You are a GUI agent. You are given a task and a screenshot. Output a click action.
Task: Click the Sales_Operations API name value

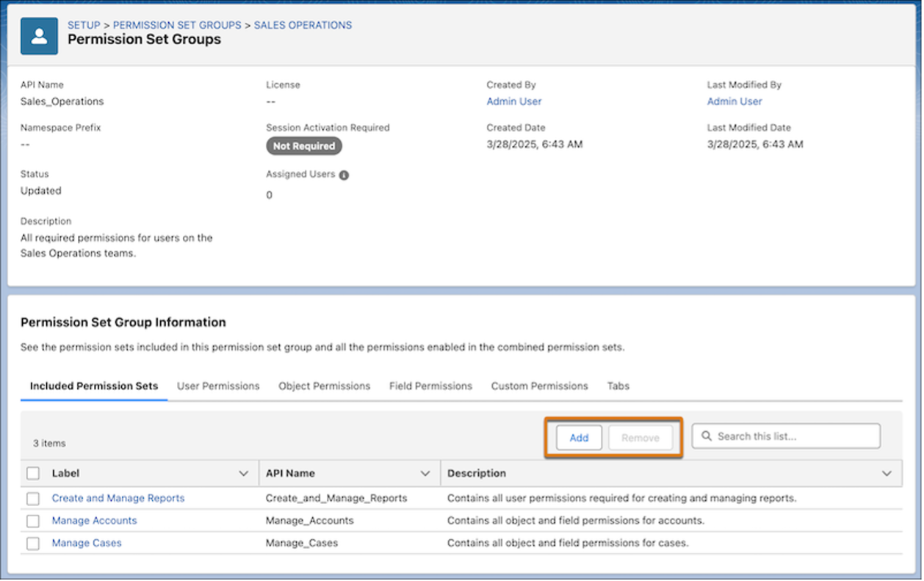pos(62,101)
